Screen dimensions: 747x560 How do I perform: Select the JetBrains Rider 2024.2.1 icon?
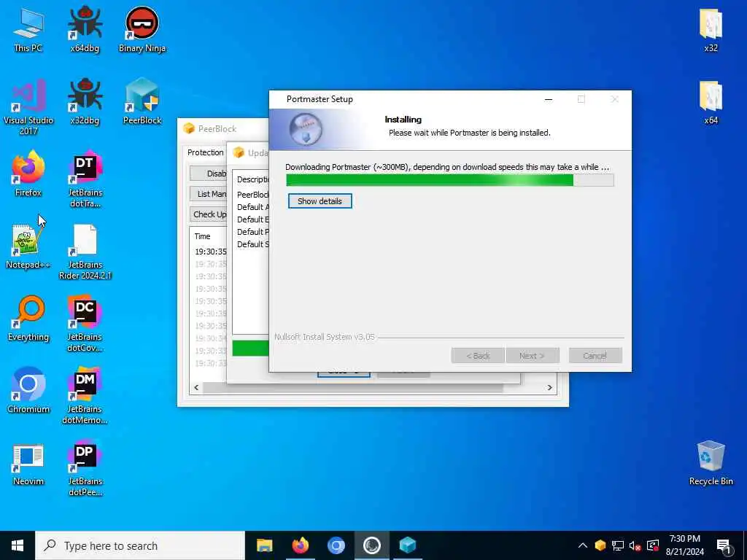point(85,252)
